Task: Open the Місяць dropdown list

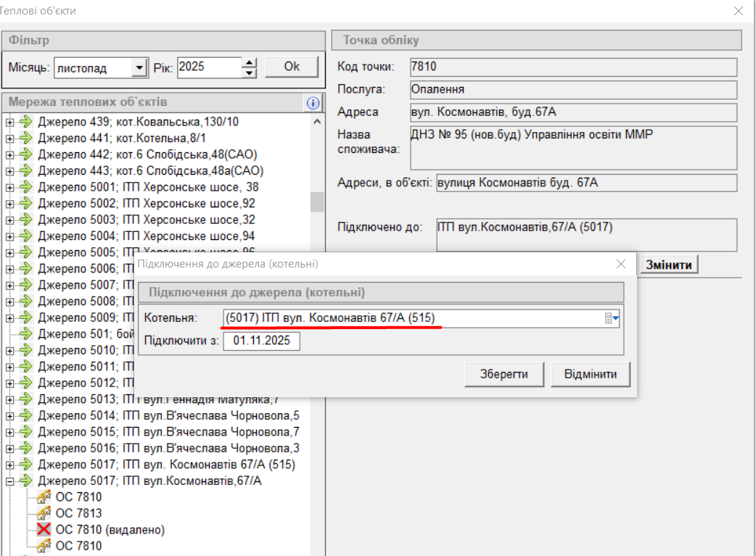Action: (x=139, y=68)
